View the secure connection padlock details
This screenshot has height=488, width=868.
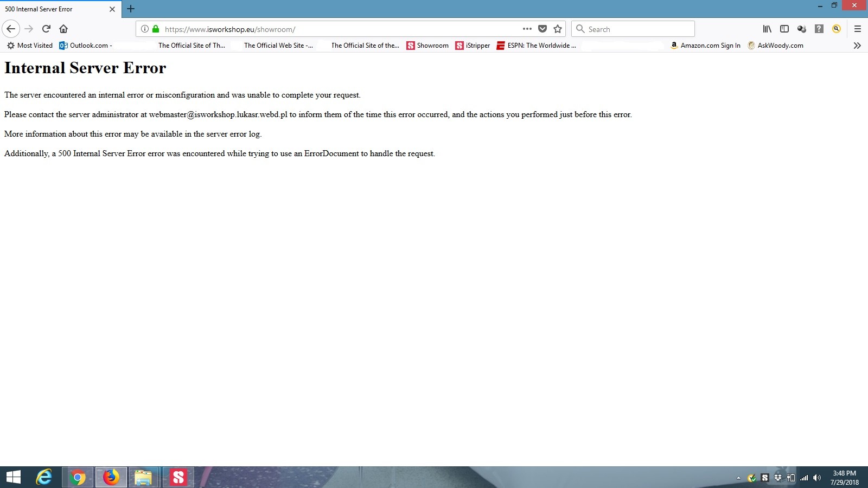point(156,29)
